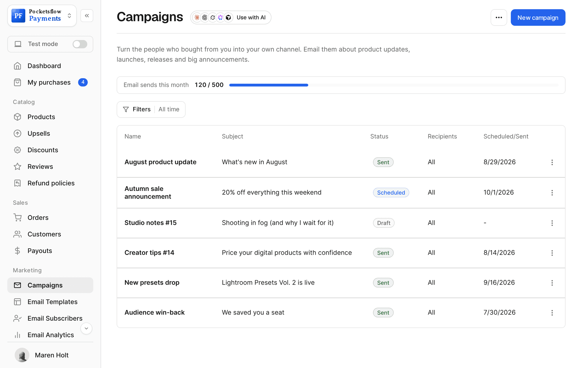Click the All time date range
Screen dimensions: 588x368
169,110
